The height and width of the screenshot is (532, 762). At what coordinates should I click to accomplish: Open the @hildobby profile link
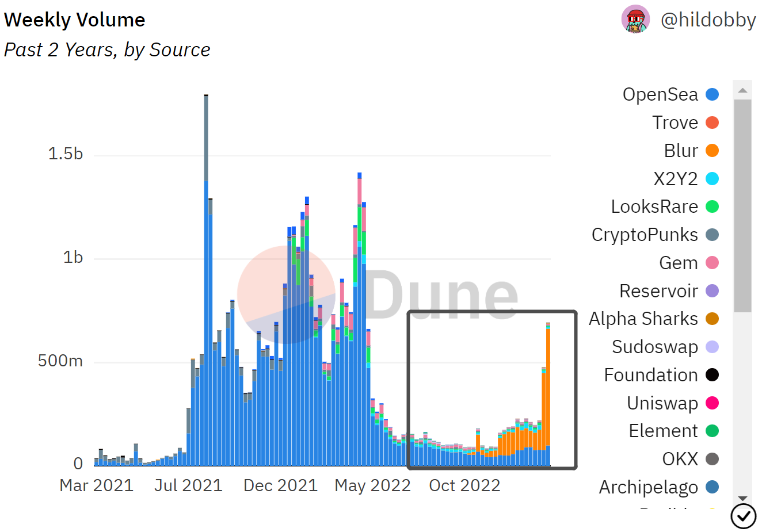pos(708,20)
